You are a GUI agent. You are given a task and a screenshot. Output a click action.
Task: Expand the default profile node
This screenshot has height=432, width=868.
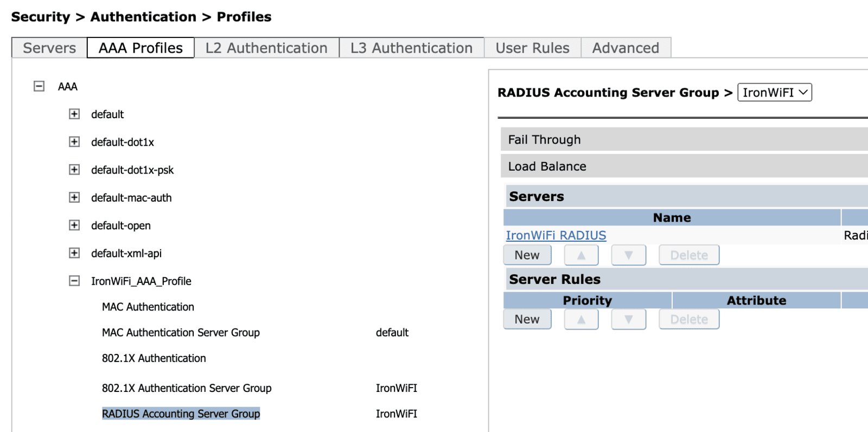pos(74,114)
